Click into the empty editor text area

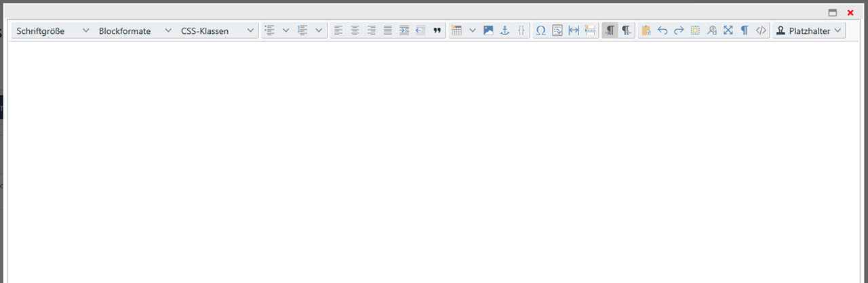pyautogui.click(x=434, y=162)
